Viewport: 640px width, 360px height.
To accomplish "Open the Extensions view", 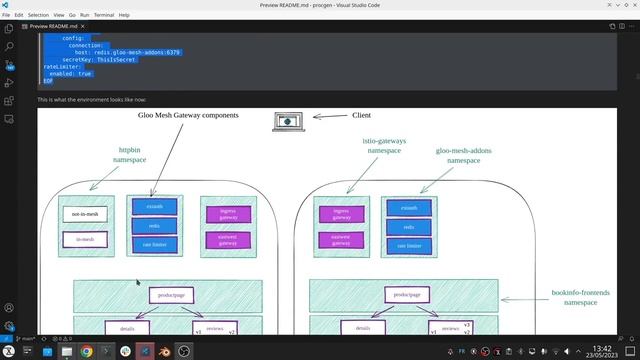I will click(9, 101).
